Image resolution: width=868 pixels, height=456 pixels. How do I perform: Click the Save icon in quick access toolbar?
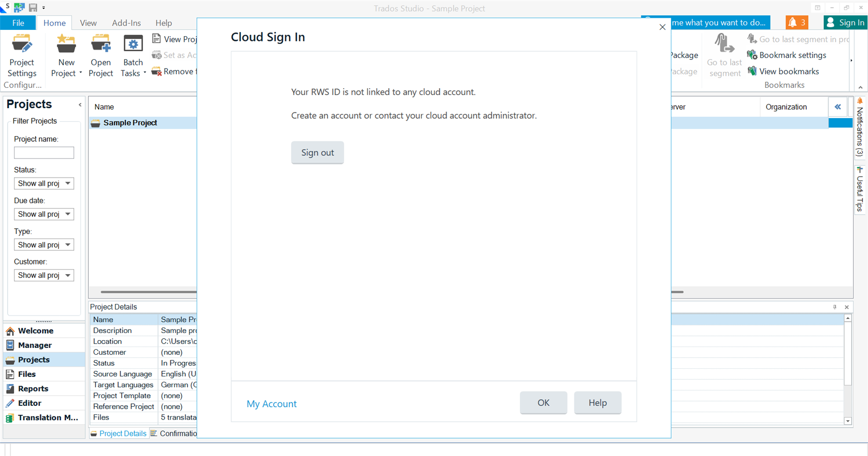point(32,7)
